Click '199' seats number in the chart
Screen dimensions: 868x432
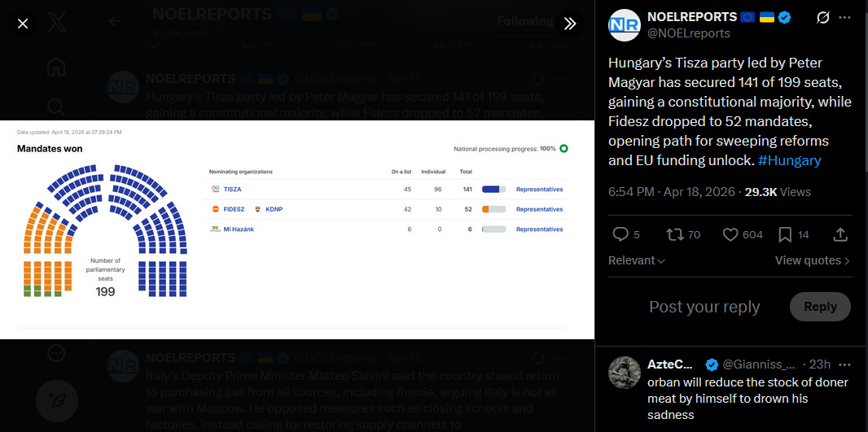tap(105, 291)
